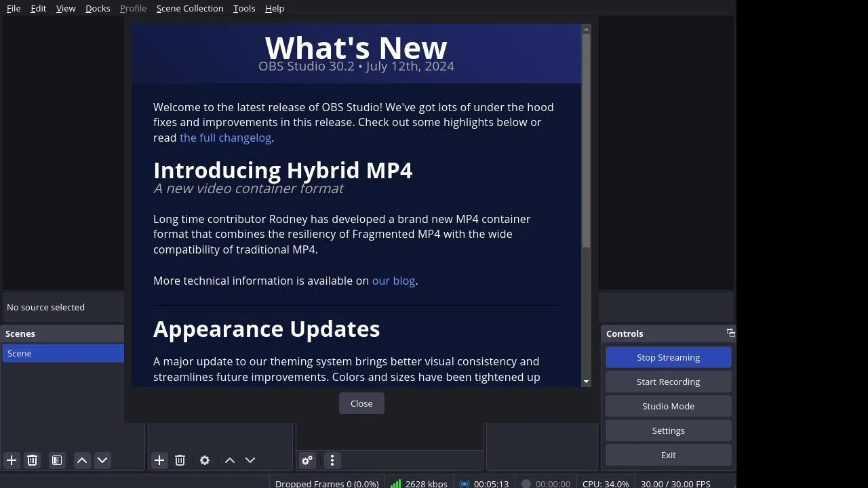Screen dimensions: 868x488
Task: Move source up with arrow icon
Action: (x=230, y=460)
